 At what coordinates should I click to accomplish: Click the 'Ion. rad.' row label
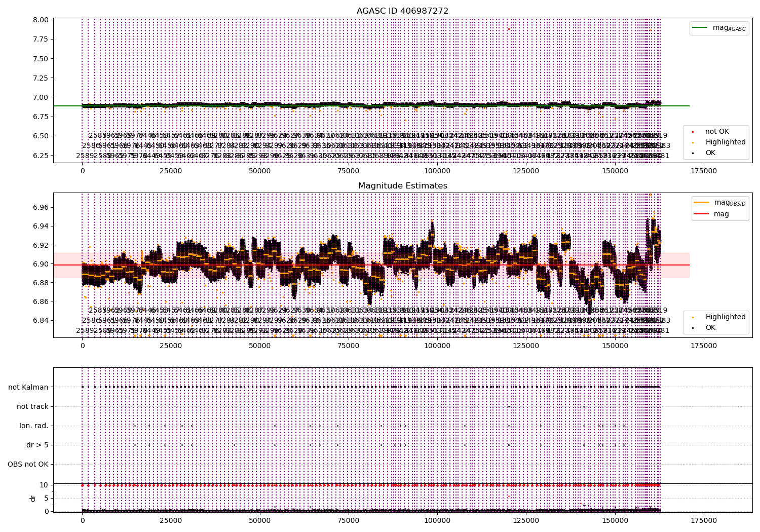tap(34, 426)
